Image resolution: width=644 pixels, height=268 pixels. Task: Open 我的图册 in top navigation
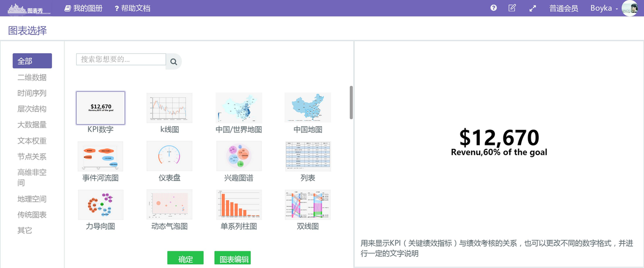pyautogui.click(x=83, y=8)
